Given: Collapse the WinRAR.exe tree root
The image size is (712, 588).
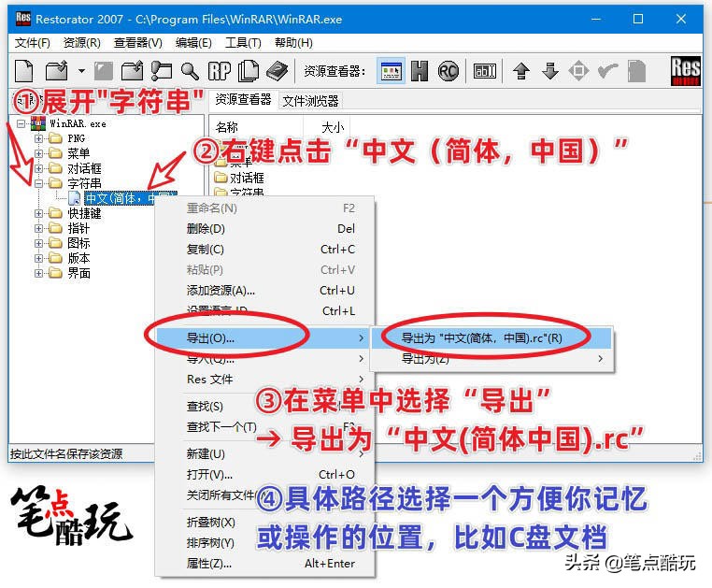Looking at the screenshot, I should coord(21,123).
